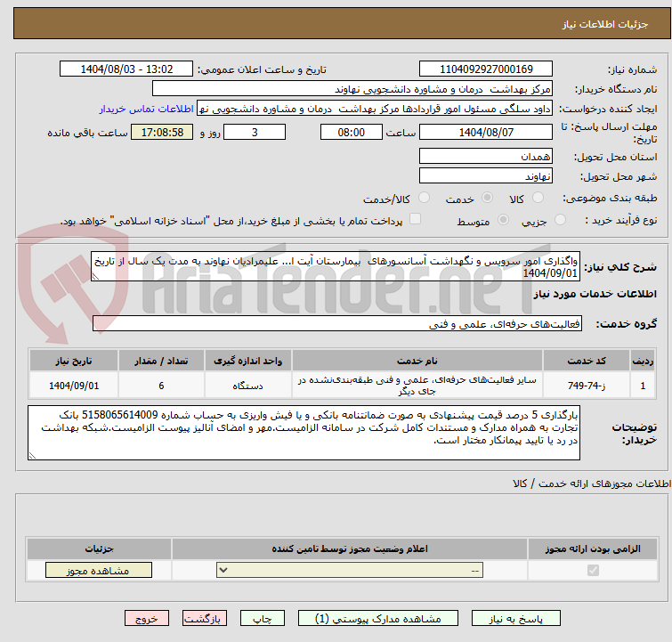Click the توضیحات خریدار text box
The image size is (672, 642).
pyautogui.click(x=304, y=434)
